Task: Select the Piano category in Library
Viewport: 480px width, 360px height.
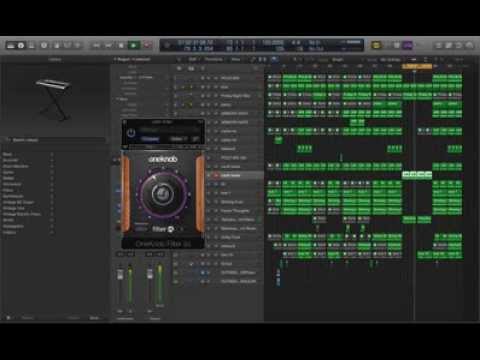Action: pyautogui.click(x=8, y=190)
